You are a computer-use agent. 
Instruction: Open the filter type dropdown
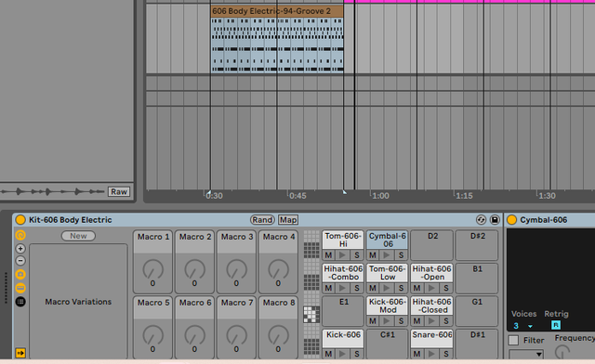(526, 354)
